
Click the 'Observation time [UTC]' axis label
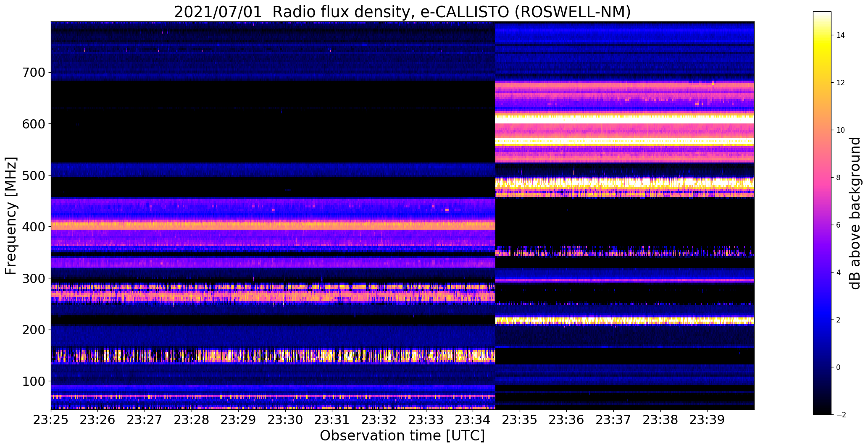(402, 435)
